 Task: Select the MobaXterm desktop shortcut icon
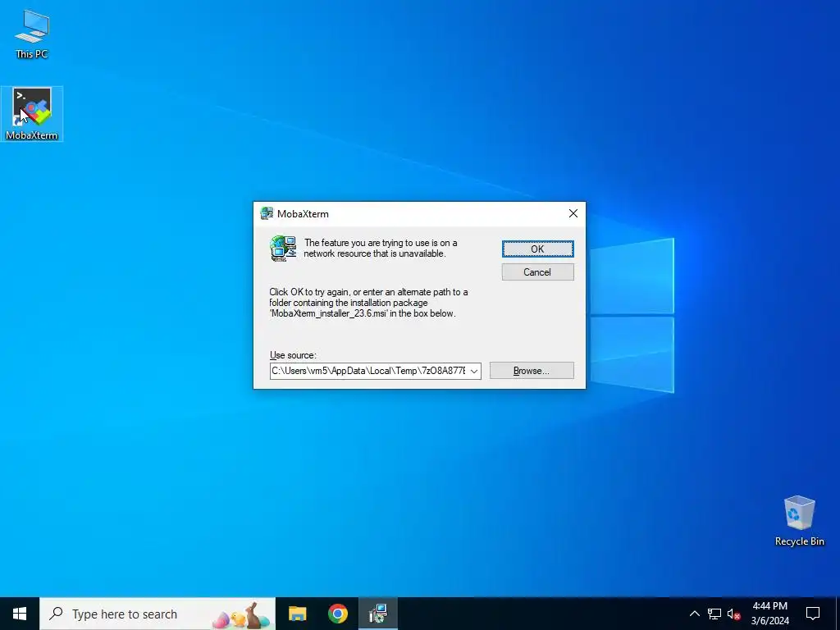click(32, 114)
